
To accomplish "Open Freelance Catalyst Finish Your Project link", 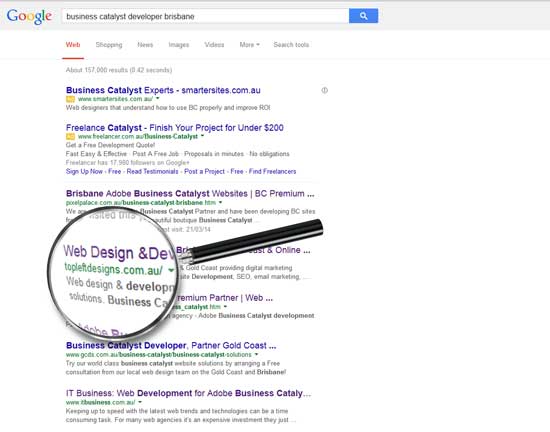I will click(x=175, y=128).
